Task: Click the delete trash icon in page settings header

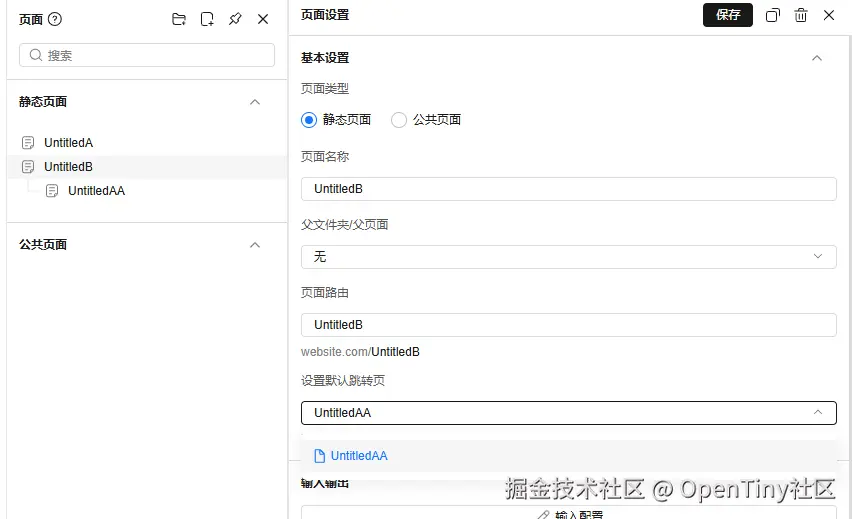Action: (800, 15)
